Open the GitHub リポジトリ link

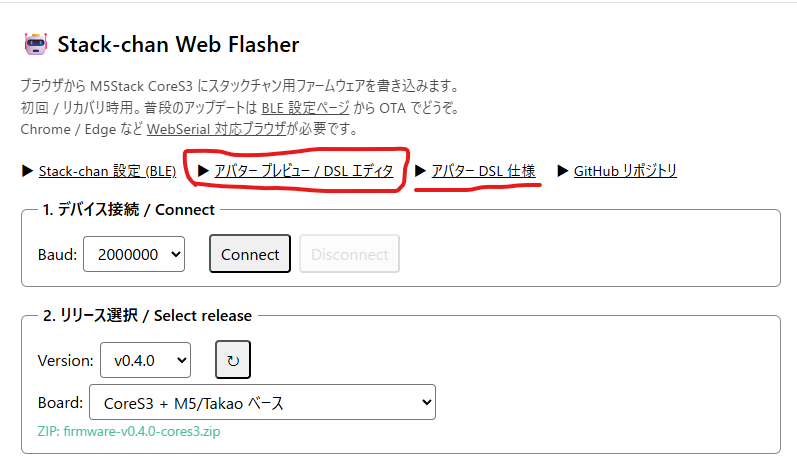pos(625,171)
